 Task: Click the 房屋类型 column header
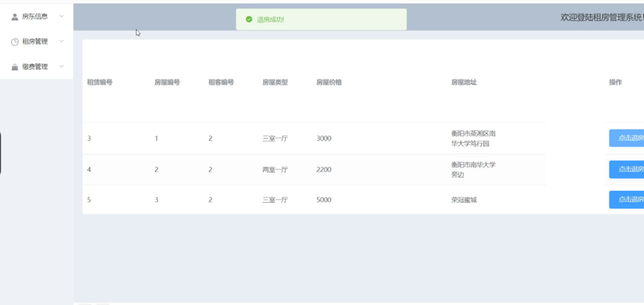275,82
